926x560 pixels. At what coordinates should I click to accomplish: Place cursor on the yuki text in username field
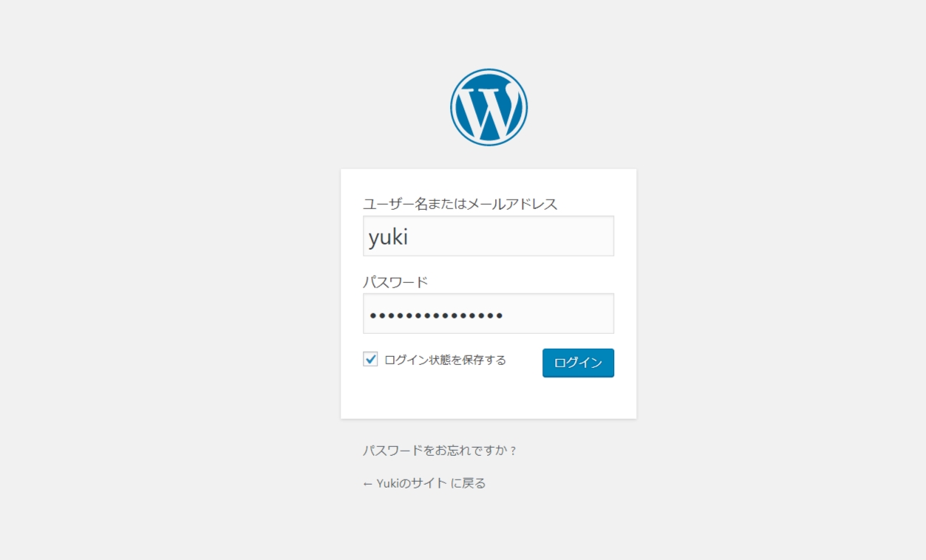pos(389,236)
